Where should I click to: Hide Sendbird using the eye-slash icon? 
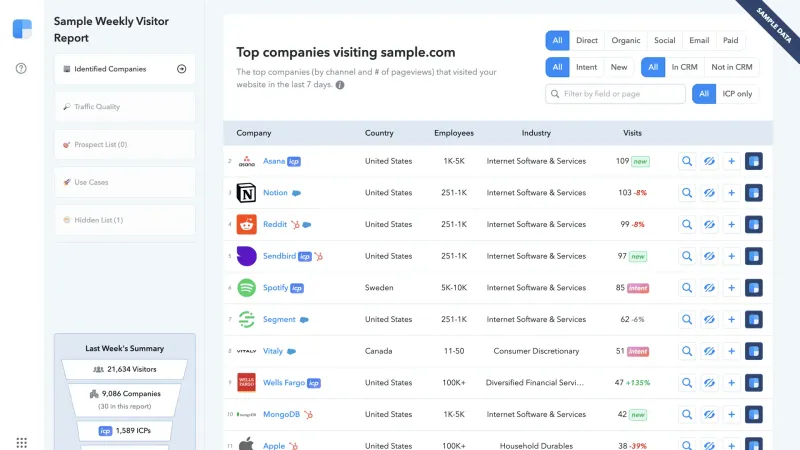point(709,256)
